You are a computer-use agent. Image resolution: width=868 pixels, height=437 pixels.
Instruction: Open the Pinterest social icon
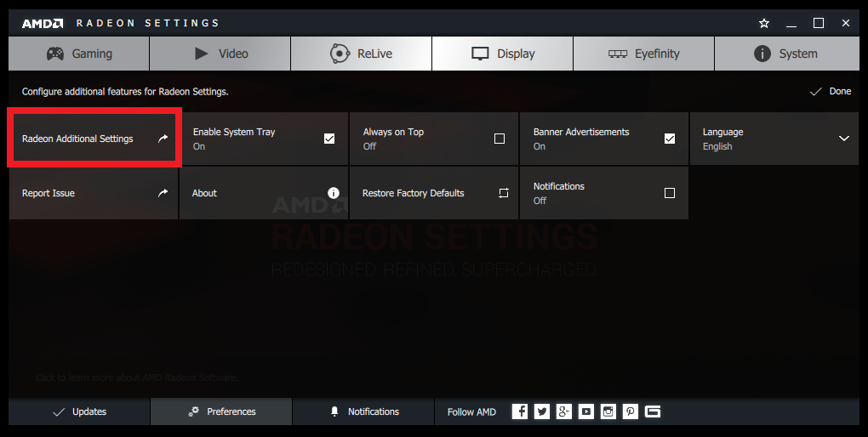pos(631,411)
